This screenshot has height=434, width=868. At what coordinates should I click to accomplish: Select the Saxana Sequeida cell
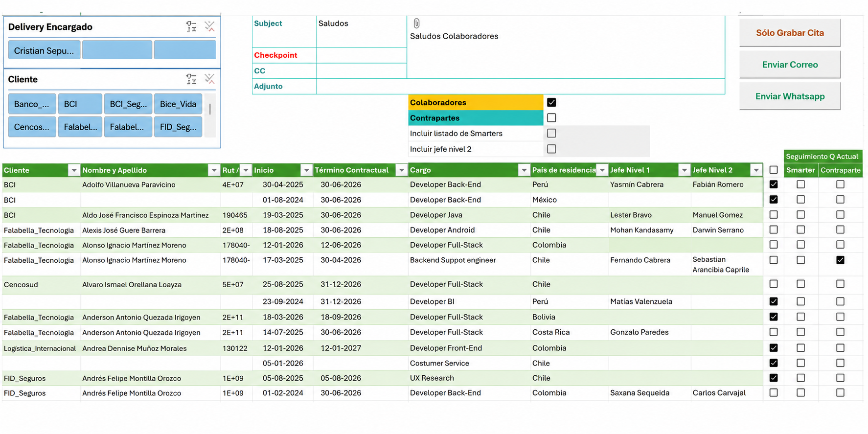click(x=649, y=393)
